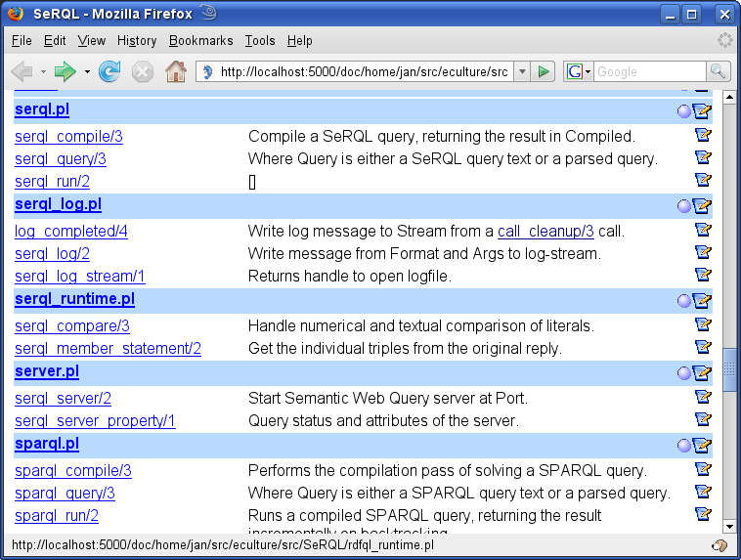Click the edit icon for serql.pl header
741x560 pixels.
point(702,111)
